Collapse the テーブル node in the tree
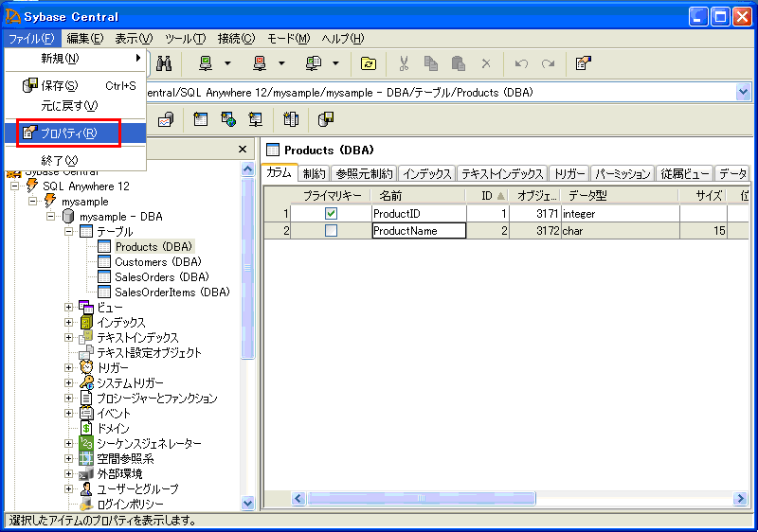Image resolution: width=758 pixels, height=532 pixels. click(x=69, y=232)
